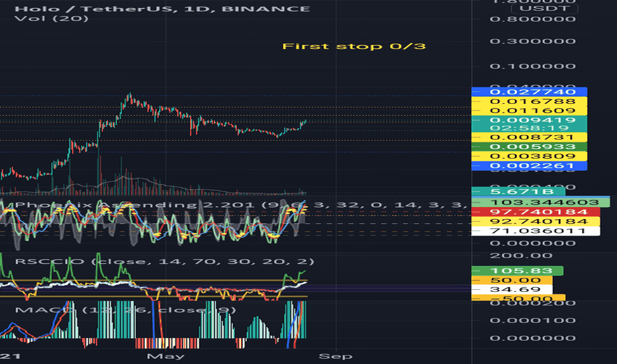Click the 0.000000 Phoenix pane scale tick
This screenshot has width=617, height=364.
532,243
